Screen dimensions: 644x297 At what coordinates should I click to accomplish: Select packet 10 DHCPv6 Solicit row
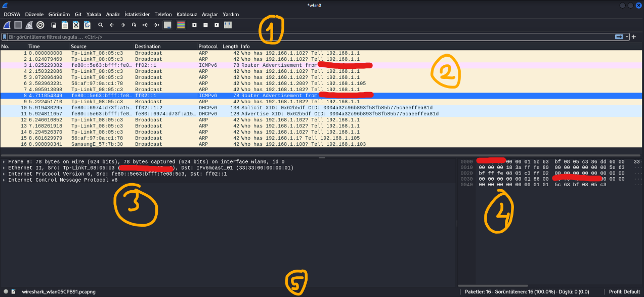(322, 107)
